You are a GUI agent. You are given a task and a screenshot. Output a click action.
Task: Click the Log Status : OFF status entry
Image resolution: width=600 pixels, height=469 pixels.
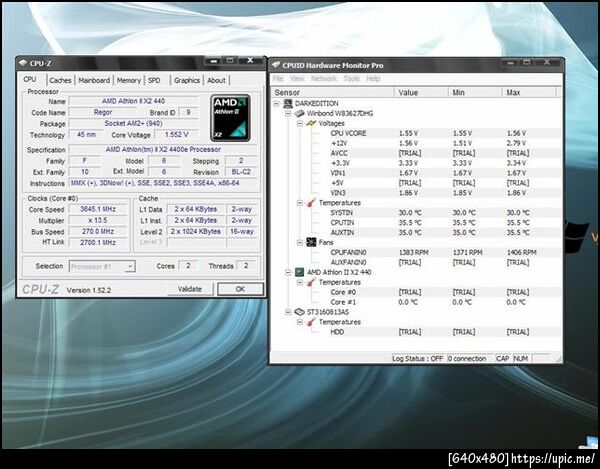(x=417, y=359)
